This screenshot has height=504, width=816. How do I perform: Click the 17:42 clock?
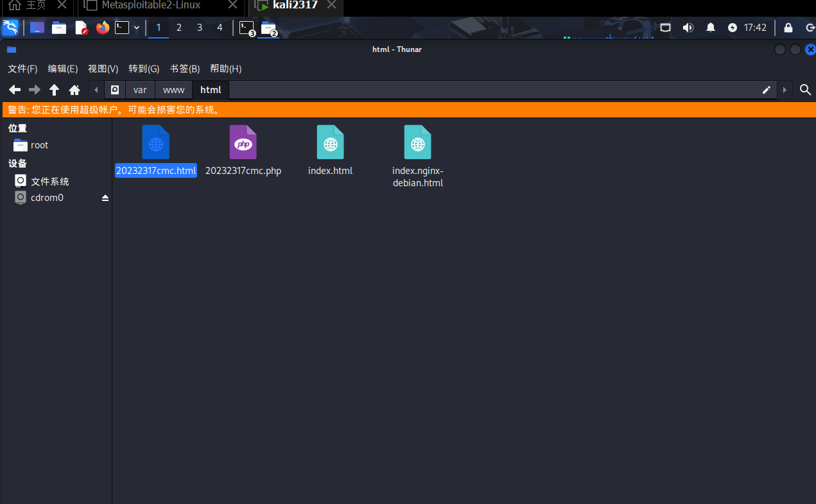click(x=755, y=28)
